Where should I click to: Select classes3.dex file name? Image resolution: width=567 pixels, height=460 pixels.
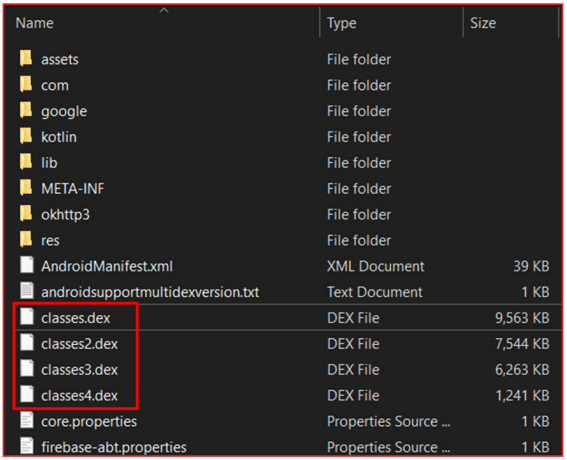80,370
